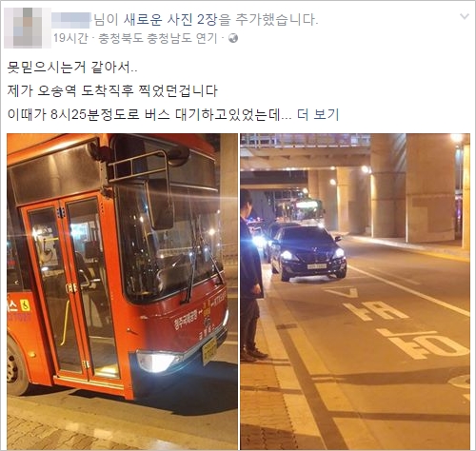Open the red bus photo
The width and height of the screenshot is (476, 451).
pos(122,291)
